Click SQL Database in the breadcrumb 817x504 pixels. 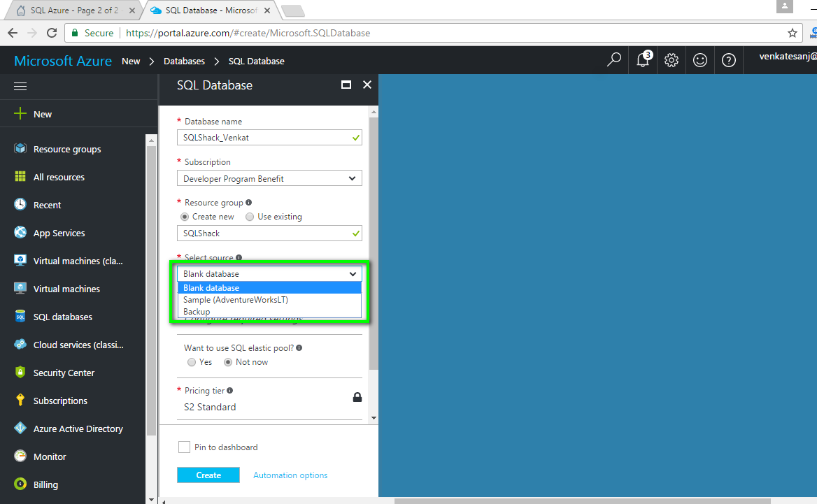click(x=256, y=61)
